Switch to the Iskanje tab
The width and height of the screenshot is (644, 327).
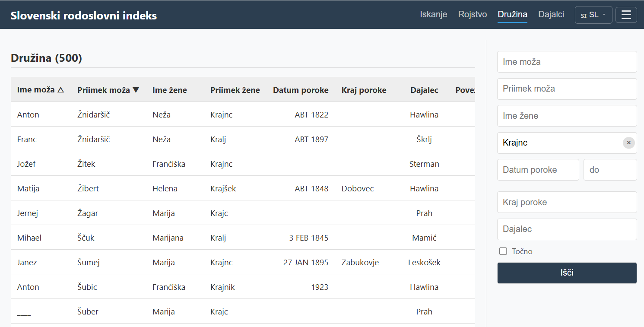[x=433, y=15]
